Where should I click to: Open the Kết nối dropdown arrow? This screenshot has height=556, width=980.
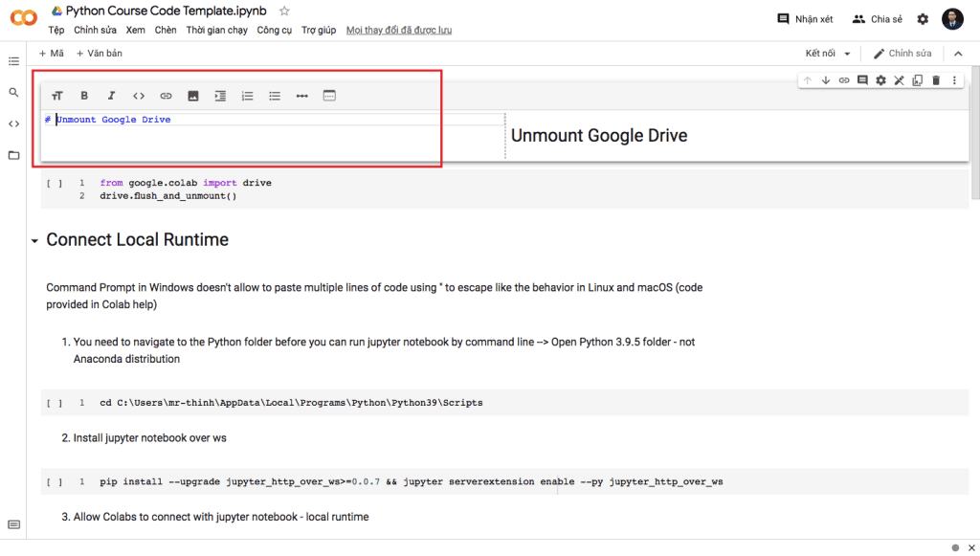pos(847,54)
